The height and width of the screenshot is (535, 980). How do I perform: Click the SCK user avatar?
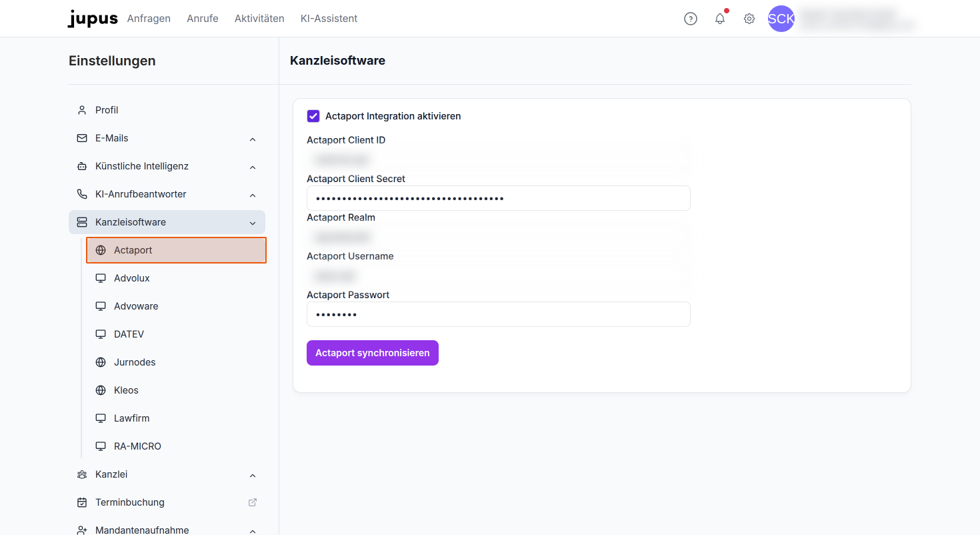pos(781,19)
